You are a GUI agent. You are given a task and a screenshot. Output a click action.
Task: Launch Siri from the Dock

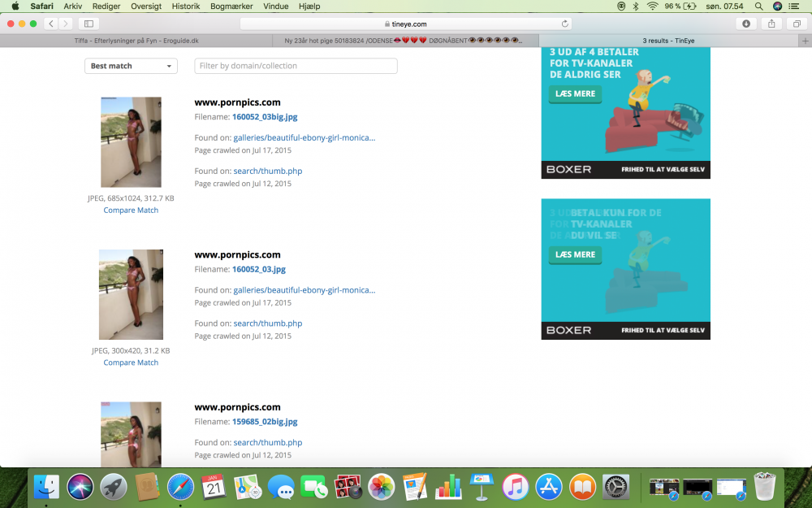tap(80, 487)
